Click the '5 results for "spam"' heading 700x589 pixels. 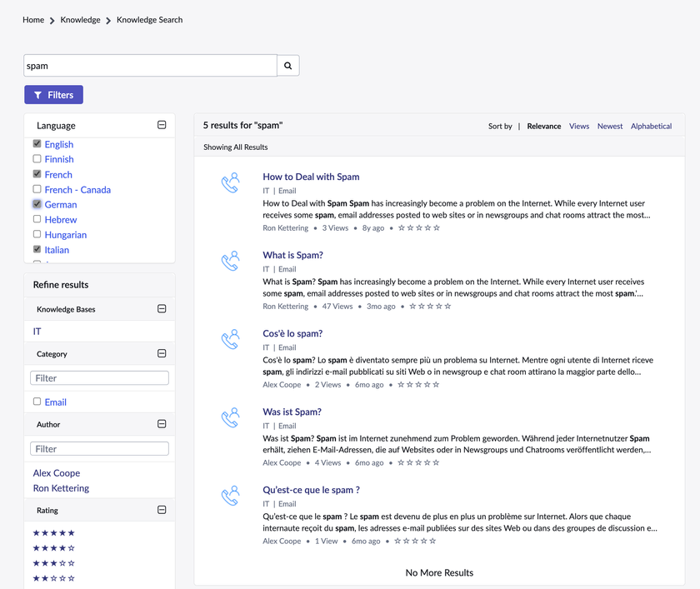click(242, 126)
